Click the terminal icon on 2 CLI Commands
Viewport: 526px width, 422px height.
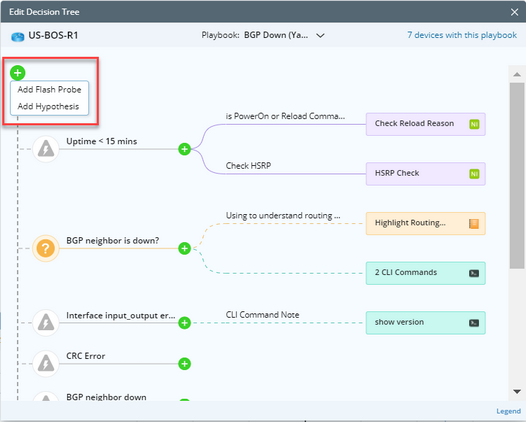(474, 273)
